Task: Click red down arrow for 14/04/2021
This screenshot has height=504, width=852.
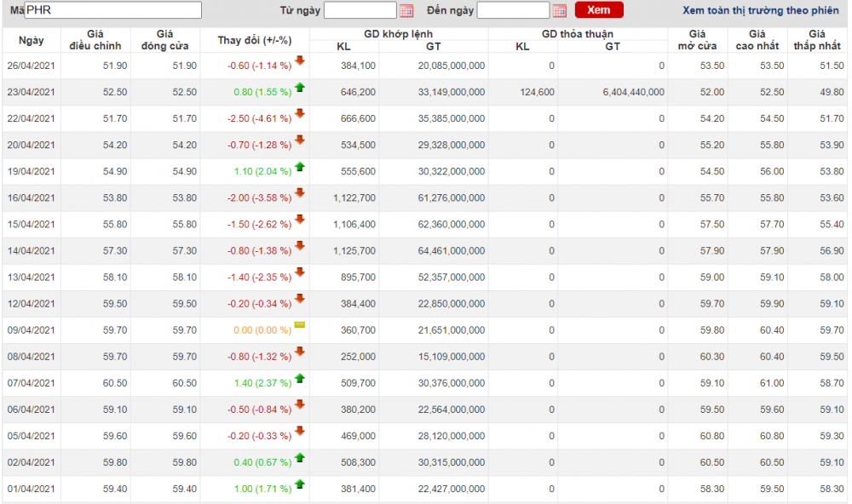Action: [x=299, y=246]
